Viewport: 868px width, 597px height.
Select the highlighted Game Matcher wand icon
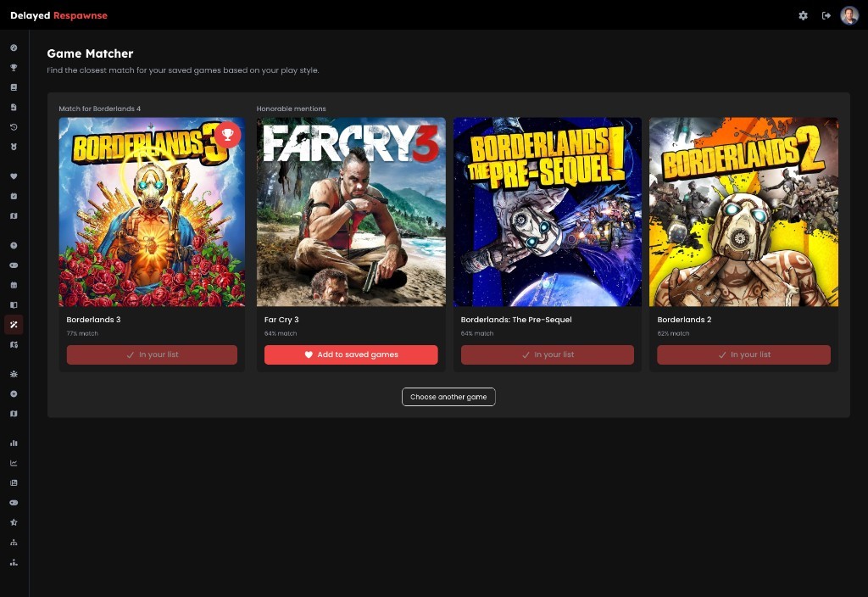point(14,325)
